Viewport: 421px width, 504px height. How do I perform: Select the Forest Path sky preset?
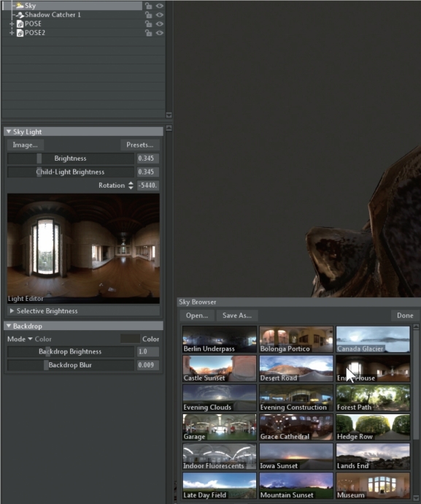373,398
